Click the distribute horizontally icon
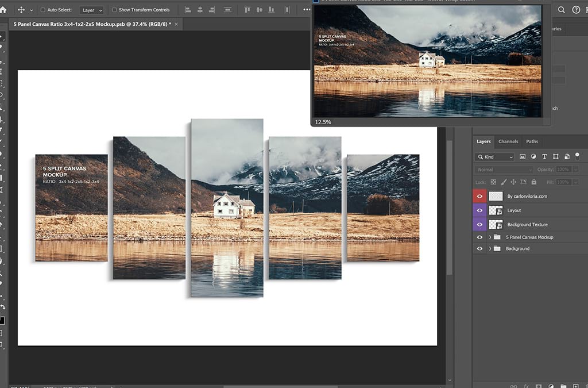 click(x=287, y=10)
